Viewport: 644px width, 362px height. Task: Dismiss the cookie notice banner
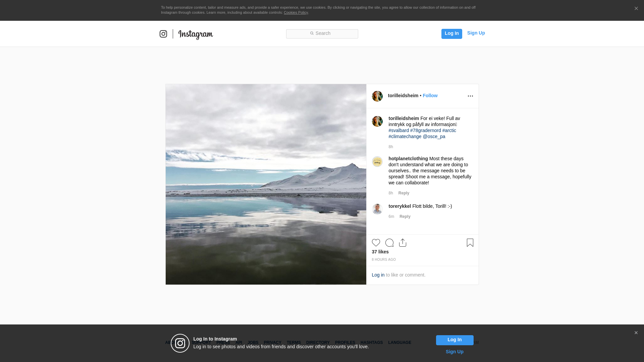636,9
